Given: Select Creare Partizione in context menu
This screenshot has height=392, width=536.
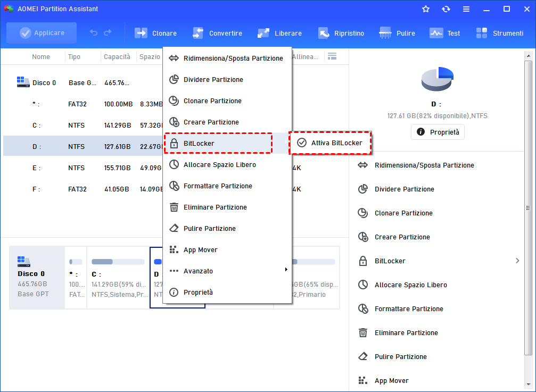Looking at the screenshot, I should coord(227,122).
